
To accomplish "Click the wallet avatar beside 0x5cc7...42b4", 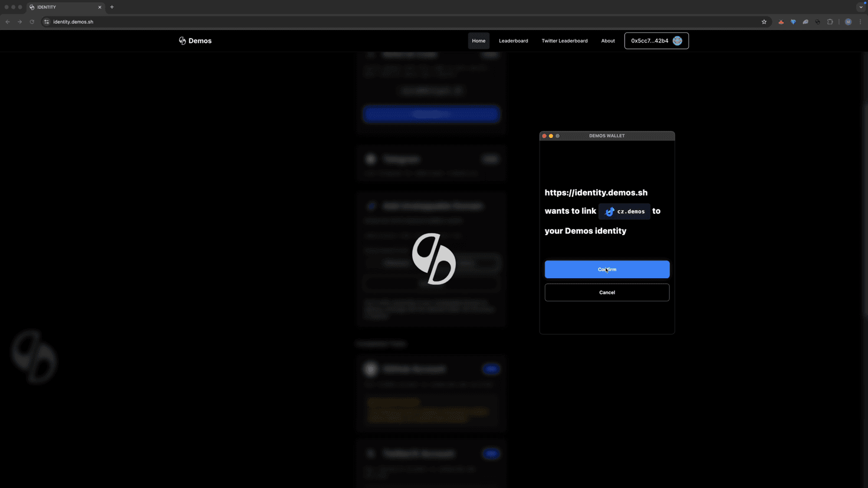I will pos(677,41).
